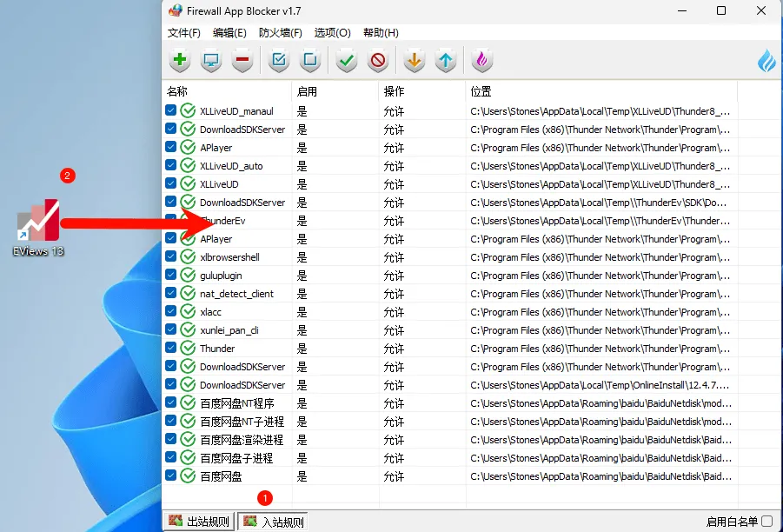The image size is (783, 532).
Task: Click the green status icon of xlacc
Action: [x=188, y=311]
